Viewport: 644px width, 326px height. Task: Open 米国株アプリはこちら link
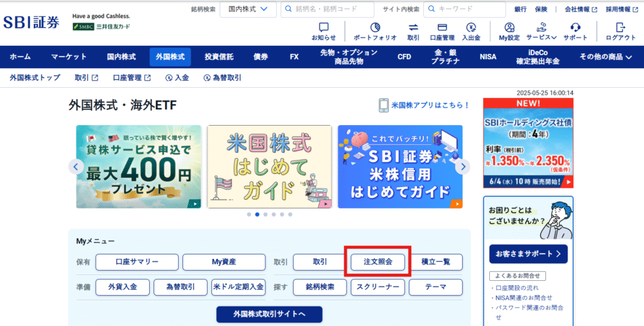(424, 105)
